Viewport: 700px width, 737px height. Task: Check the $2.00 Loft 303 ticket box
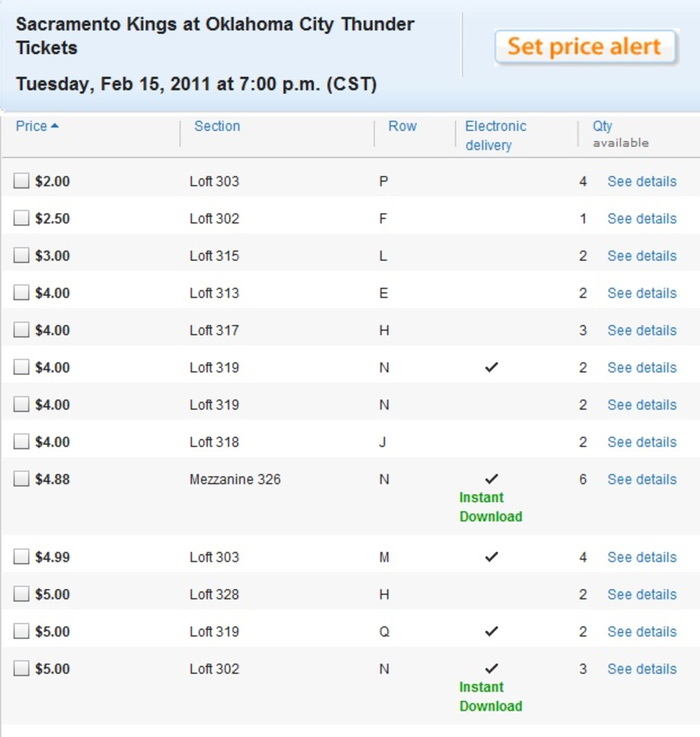[x=21, y=180]
